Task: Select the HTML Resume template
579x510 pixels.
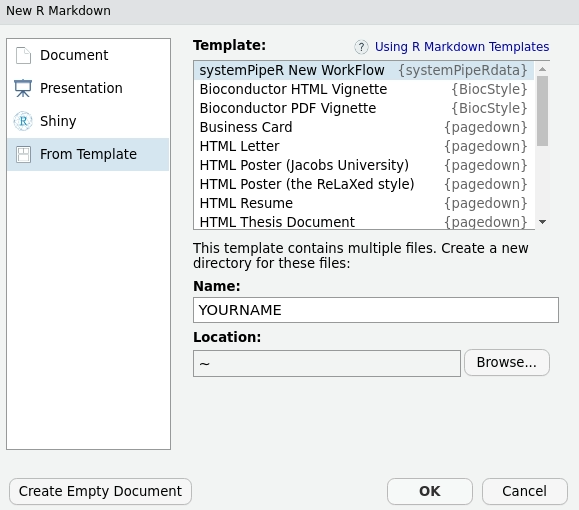Action: pyautogui.click(x=364, y=203)
